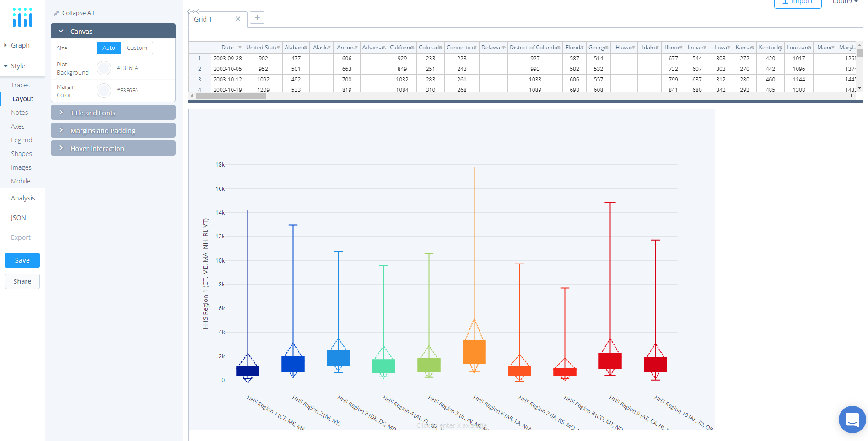Collapse the Style menu
Image resolution: width=868 pixels, height=441 pixels.
coord(15,66)
